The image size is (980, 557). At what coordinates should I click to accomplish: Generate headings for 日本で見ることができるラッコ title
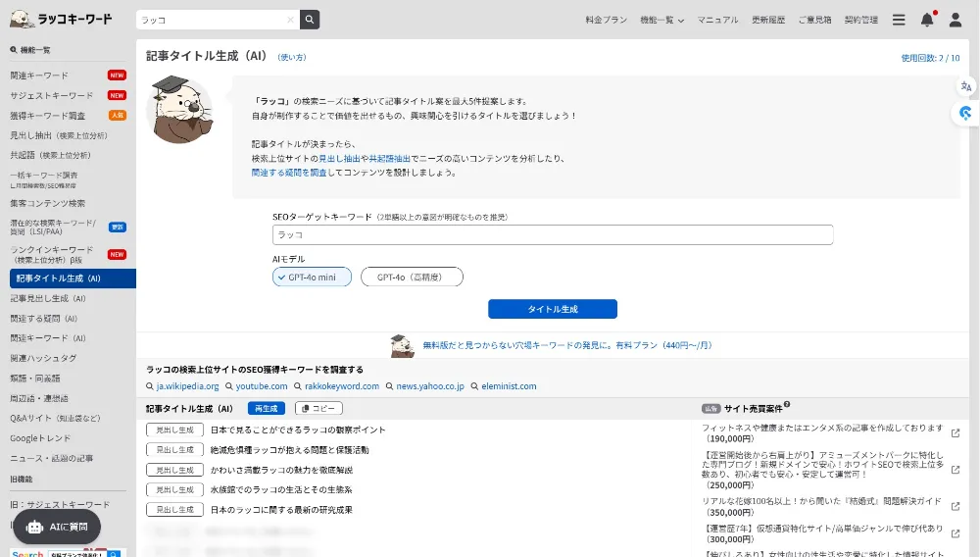[175, 430]
